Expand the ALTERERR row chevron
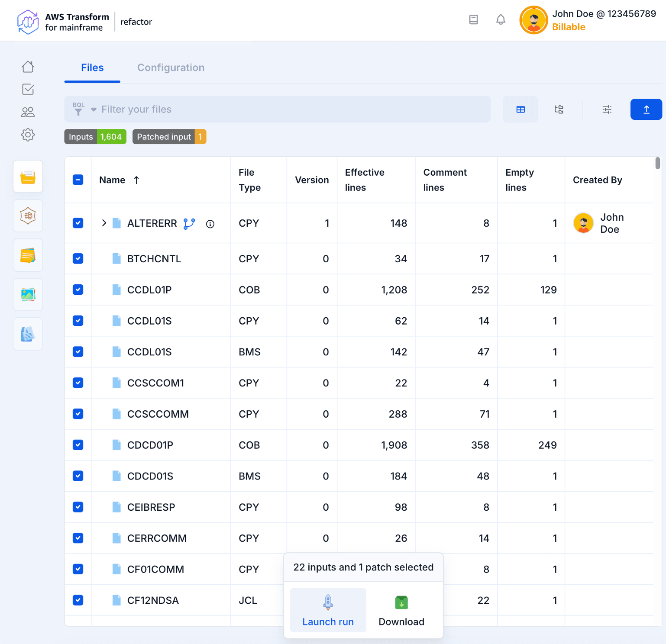666x644 pixels. [x=104, y=223]
